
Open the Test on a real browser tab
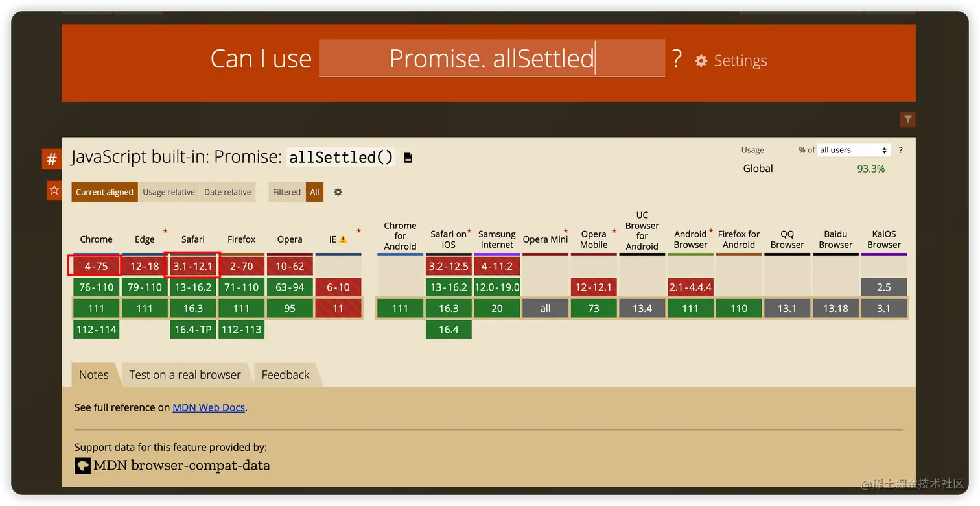point(185,375)
